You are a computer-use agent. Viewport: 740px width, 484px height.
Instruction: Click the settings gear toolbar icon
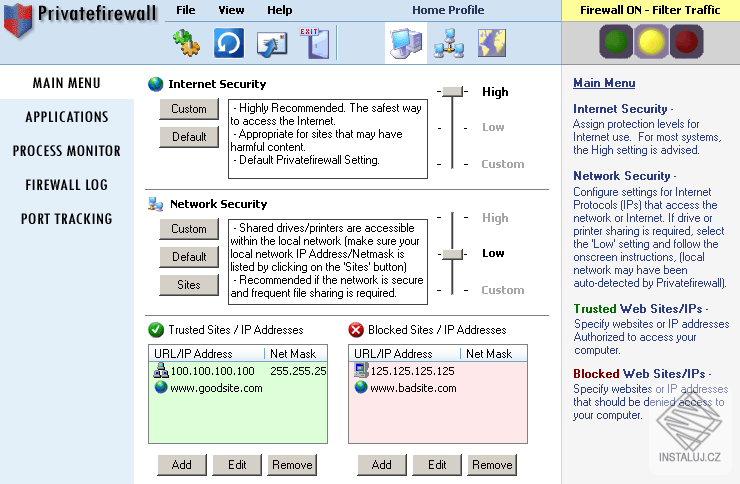pos(186,42)
